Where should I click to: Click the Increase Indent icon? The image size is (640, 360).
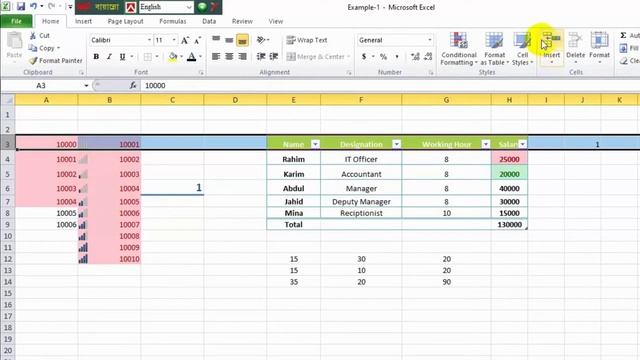274,57
